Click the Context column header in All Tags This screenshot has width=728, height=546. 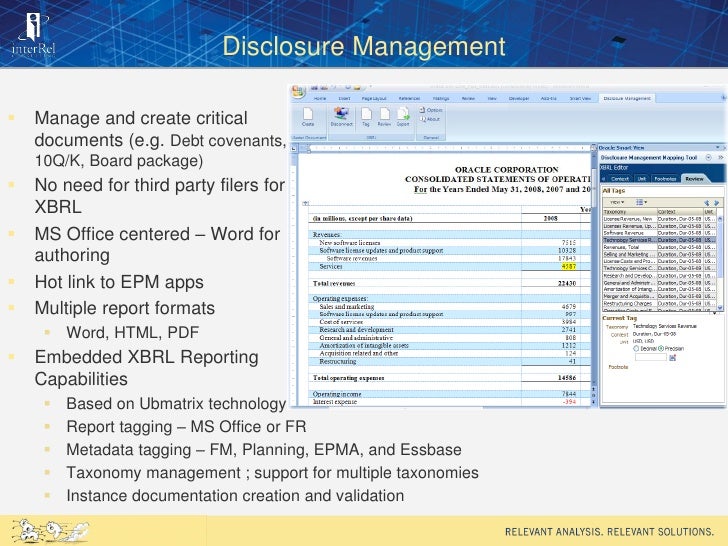click(x=680, y=212)
